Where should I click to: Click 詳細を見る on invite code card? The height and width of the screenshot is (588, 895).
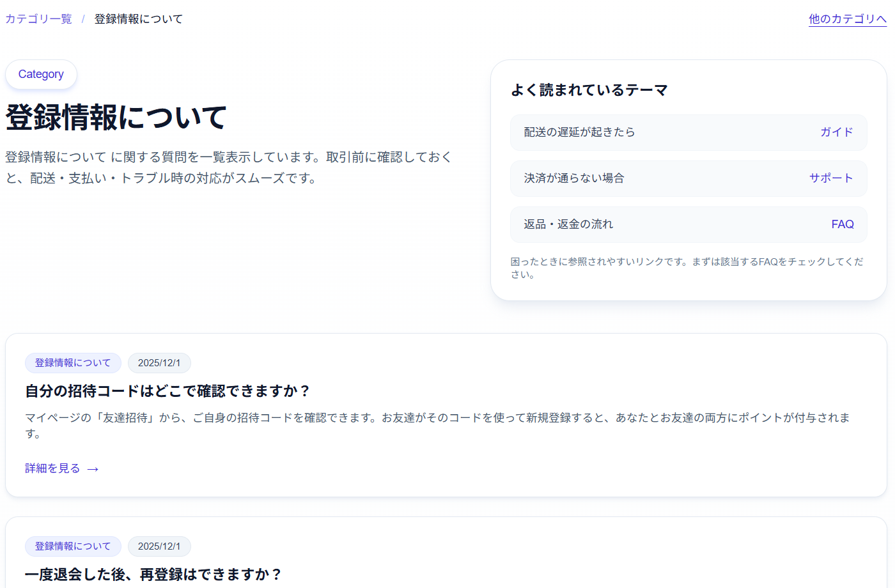coord(52,468)
